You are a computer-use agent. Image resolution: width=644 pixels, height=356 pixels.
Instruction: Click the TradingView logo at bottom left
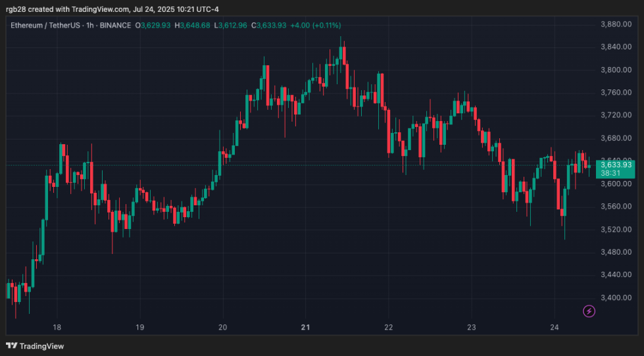[35, 345]
